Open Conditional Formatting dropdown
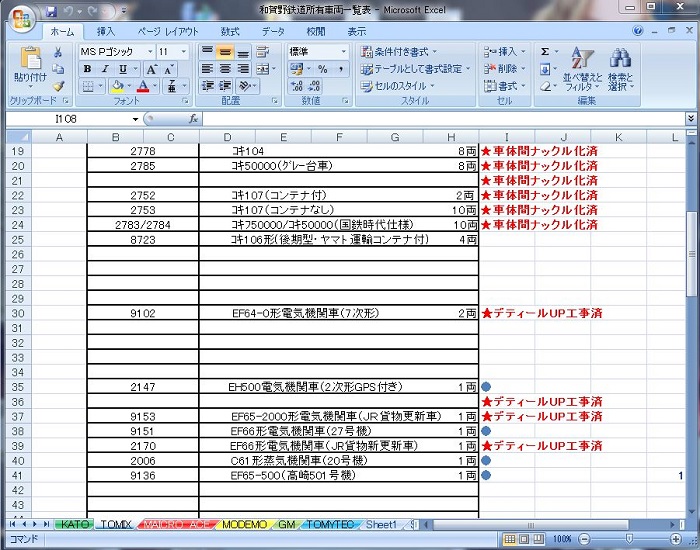This screenshot has width=700, height=550. pos(398,52)
